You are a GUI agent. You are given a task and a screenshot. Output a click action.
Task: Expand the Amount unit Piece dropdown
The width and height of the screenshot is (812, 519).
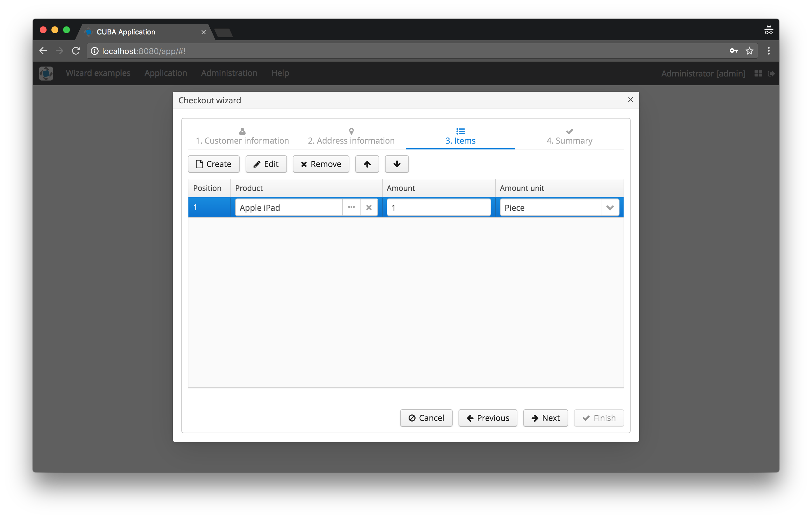(610, 208)
